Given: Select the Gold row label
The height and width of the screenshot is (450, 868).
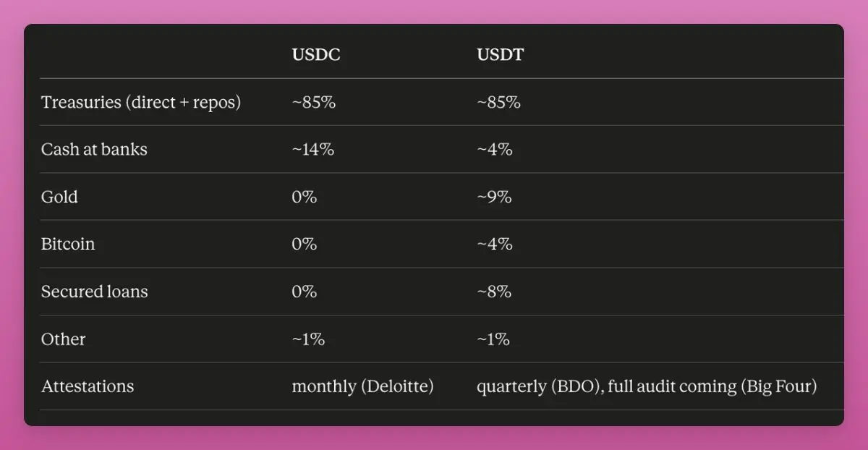Looking at the screenshot, I should pyautogui.click(x=59, y=197).
